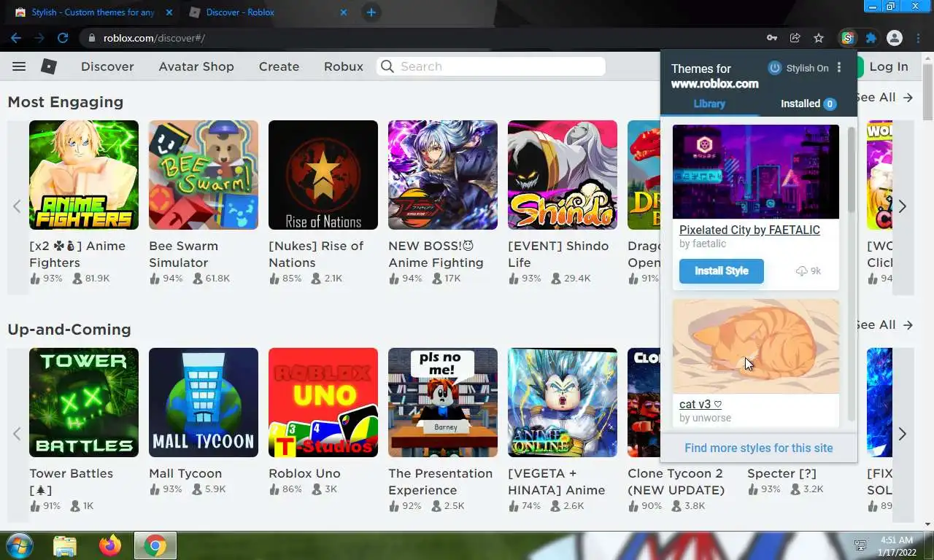Open the Roblox hamburger navigation menu
Image resolution: width=934 pixels, height=560 pixels.
pos(19,66)
